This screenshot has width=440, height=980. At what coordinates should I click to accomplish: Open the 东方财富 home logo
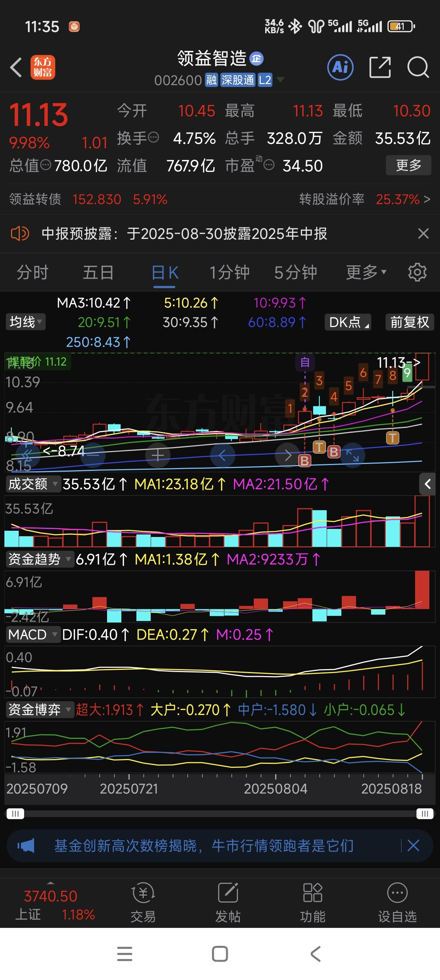click(43, 67)
